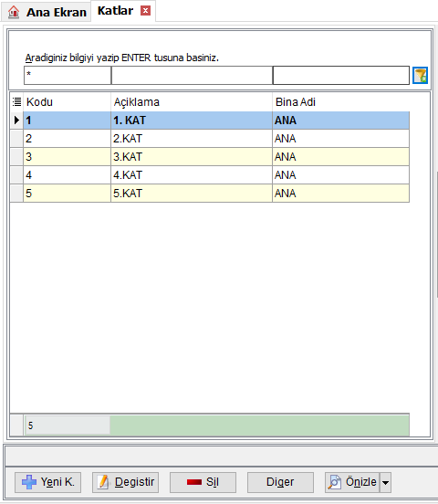Focus the Kodu search field with asterisk
This screenshot has width=438, height=504.
pos(68,75)
